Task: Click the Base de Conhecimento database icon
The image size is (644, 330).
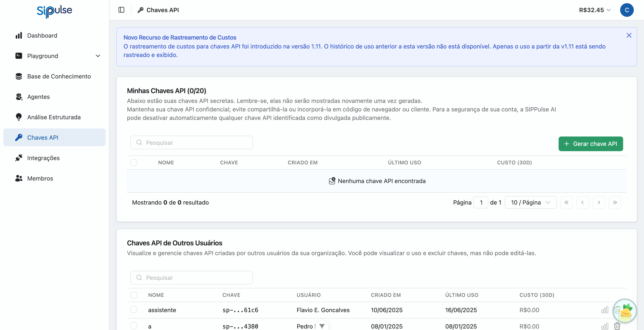Action: tap(19, 76)
